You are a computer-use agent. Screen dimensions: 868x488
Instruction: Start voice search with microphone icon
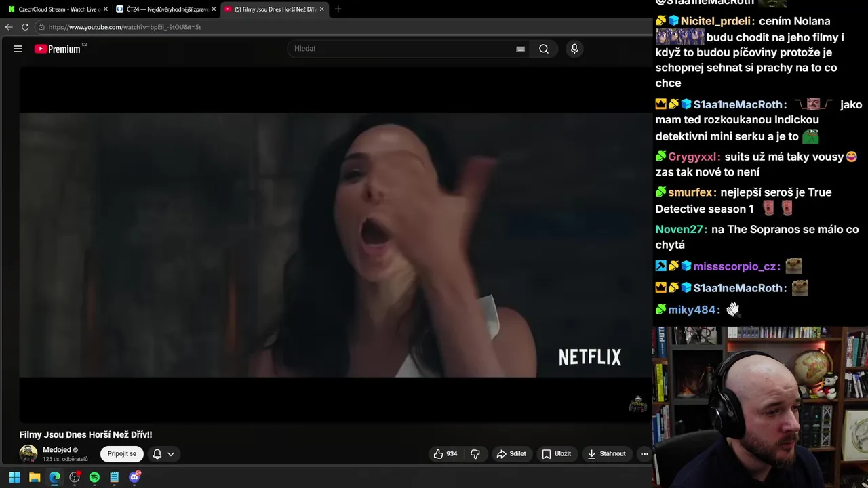click(x=574, y=49)
